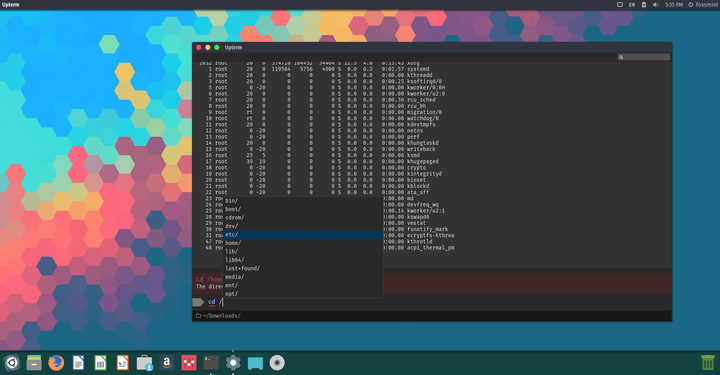Open the Software Center bag icon
Image resolution: width=720 pixels, height=375 pixels.
tap(145, 363)
